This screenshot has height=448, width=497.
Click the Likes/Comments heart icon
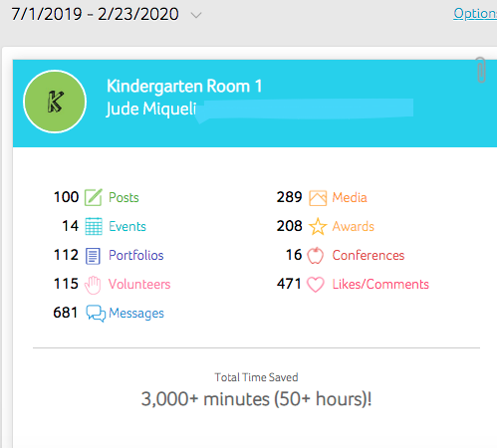coord(316,285)
